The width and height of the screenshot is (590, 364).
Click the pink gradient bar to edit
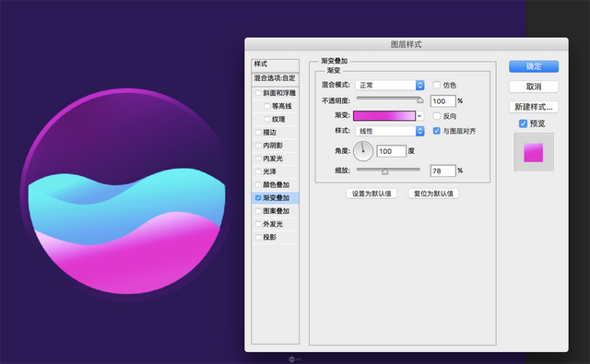pyautogui.click(x=384, y=116)
